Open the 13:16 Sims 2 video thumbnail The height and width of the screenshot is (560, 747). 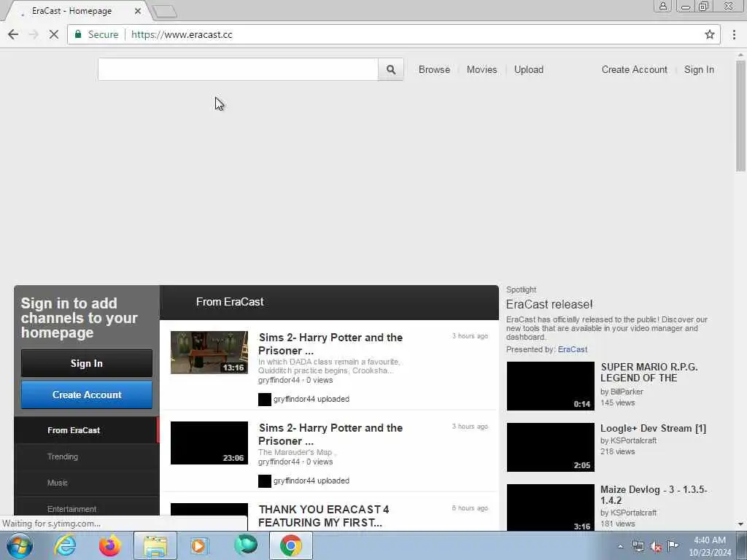click(x=209, y=352)
